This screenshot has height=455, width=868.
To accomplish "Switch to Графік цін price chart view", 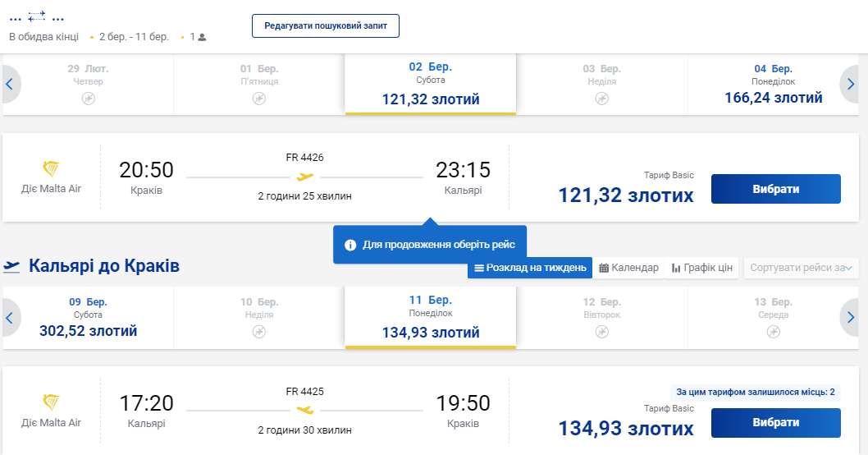I will [x=701, y=268].
